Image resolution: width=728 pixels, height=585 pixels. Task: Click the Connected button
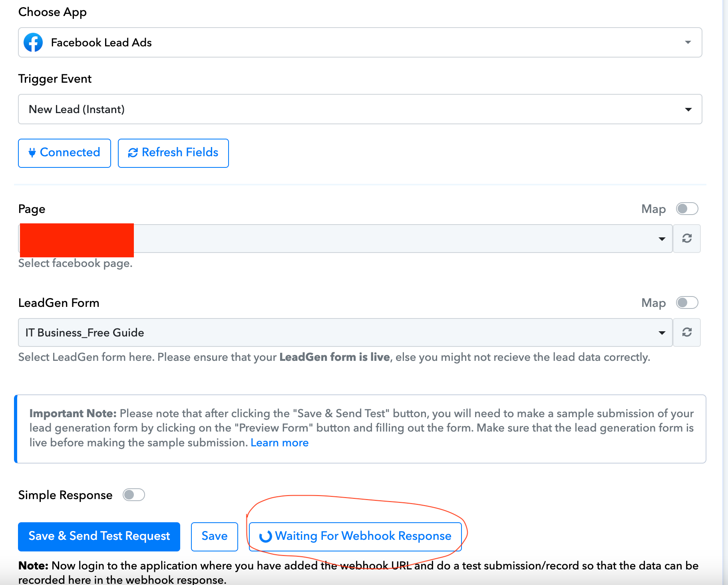[64, 153]
